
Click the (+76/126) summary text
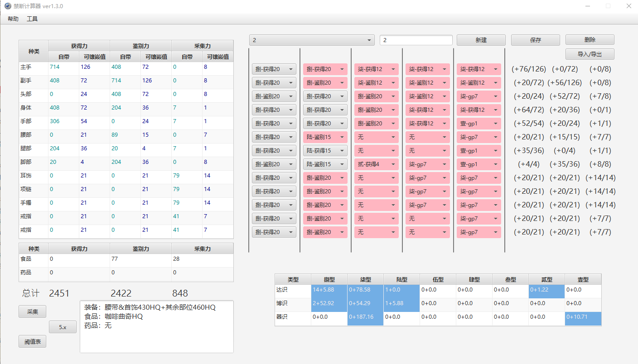(529, 69)
